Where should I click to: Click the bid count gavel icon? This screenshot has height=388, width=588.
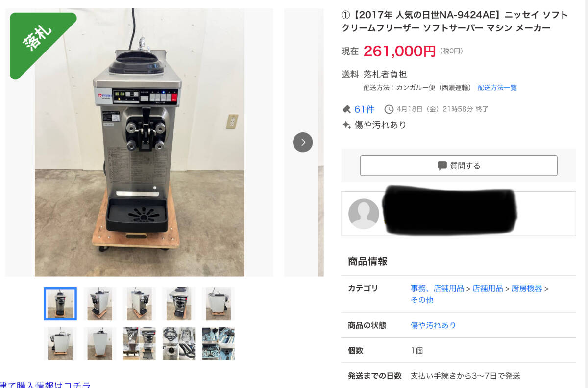point(346,109)
